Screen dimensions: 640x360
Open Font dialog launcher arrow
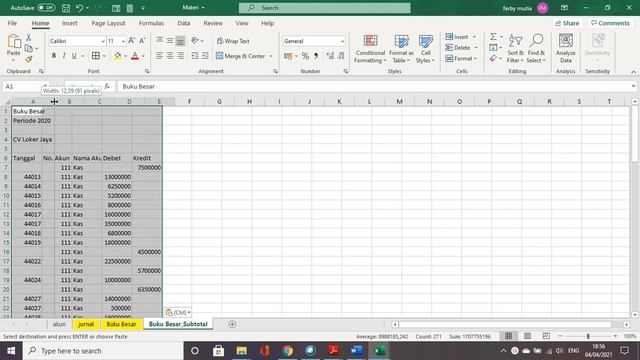point(147,71)
